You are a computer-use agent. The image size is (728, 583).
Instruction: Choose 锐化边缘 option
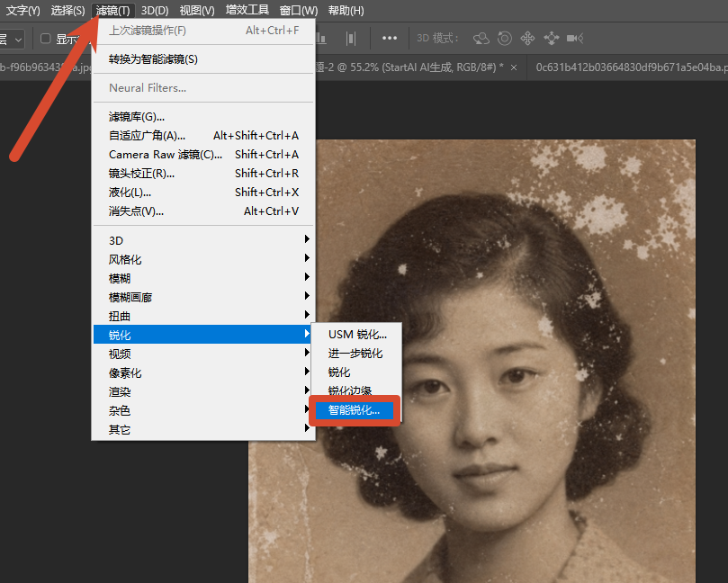click(356, 390)
